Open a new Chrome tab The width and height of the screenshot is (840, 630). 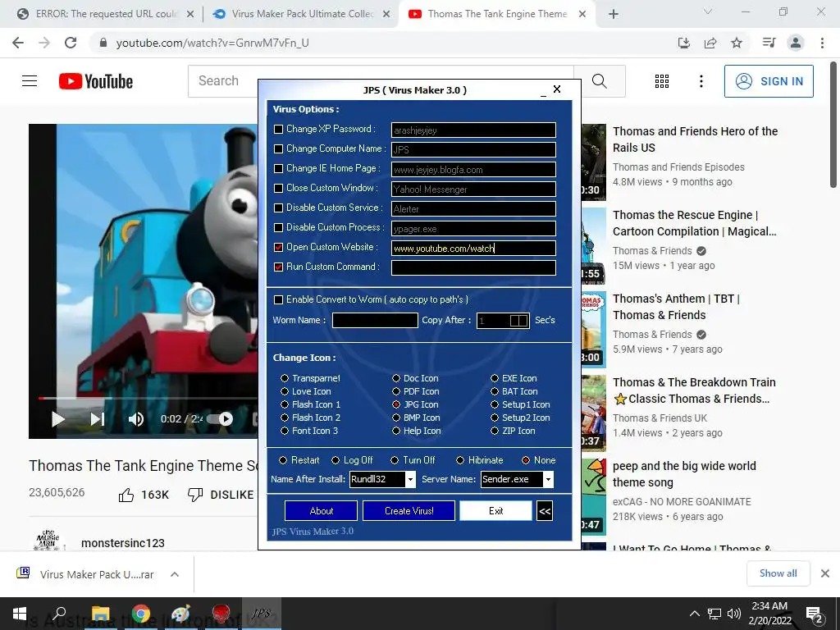coord(614,14)
